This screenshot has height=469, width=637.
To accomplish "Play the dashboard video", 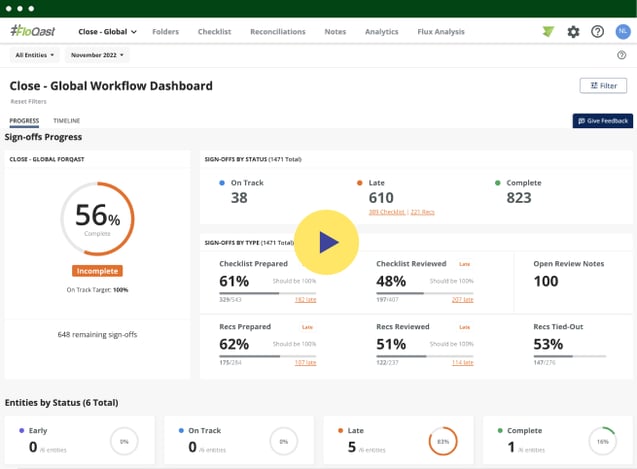I will coord(327,242).
